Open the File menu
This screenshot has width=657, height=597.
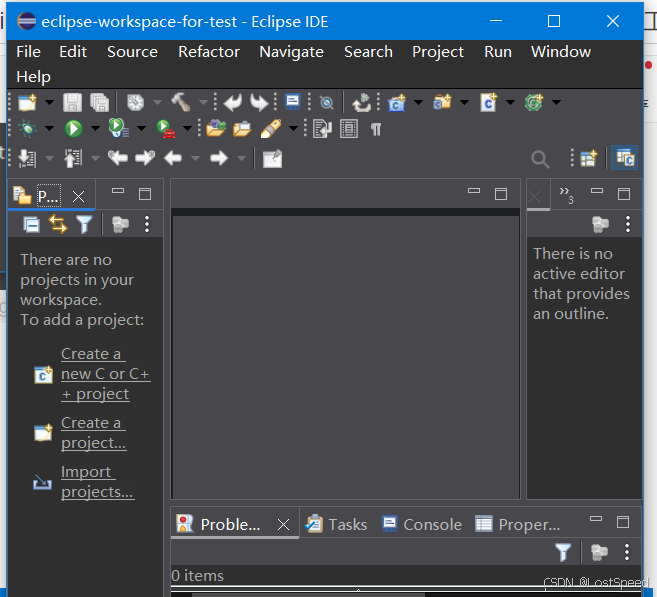point(28,52)
